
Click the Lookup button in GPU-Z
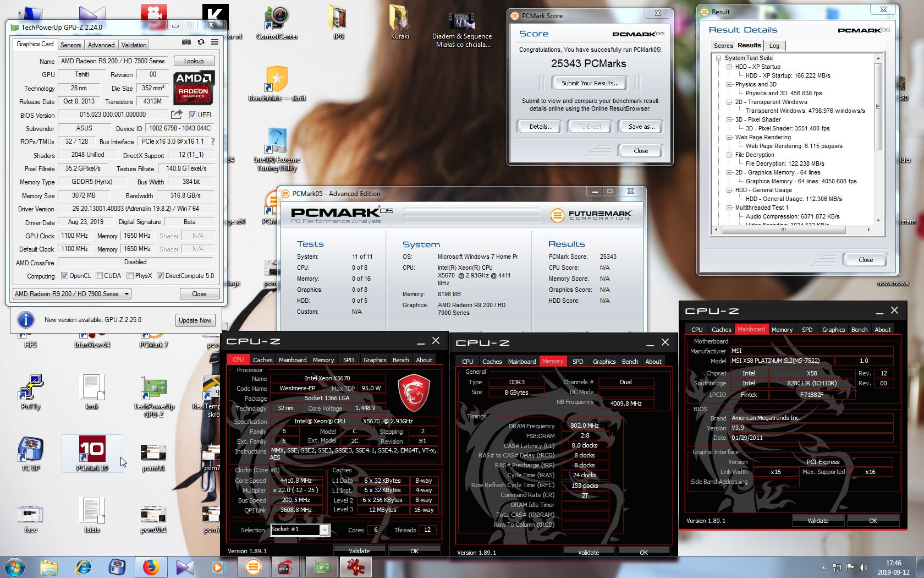pyautogui.click(x=194, y=61)
